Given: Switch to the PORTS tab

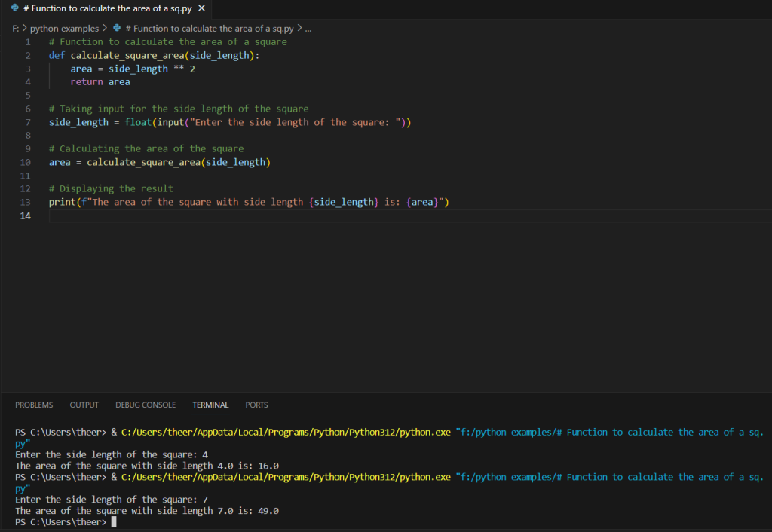Looking at the screenshot, I should pos(256,405).
